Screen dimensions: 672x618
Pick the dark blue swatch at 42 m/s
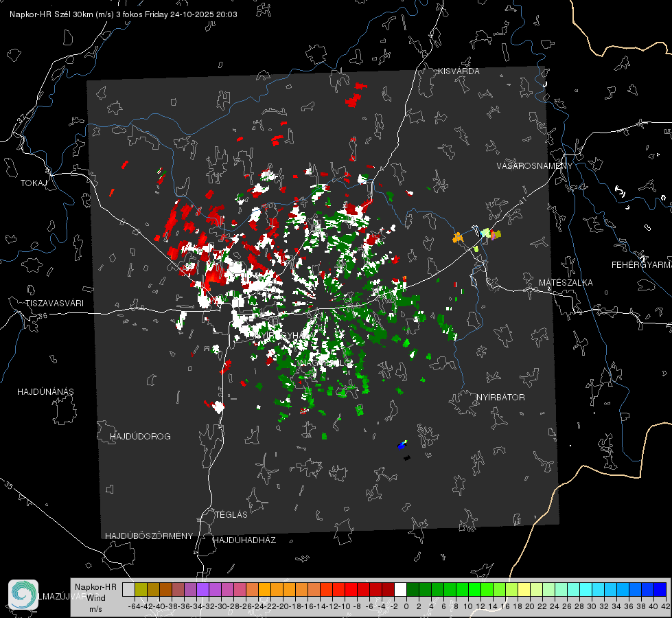660,589
